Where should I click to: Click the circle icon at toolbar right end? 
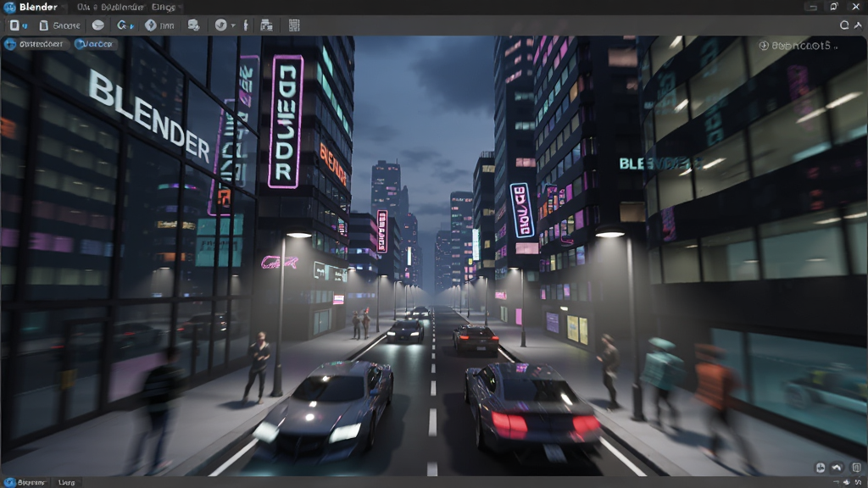(x=844, y=25)
